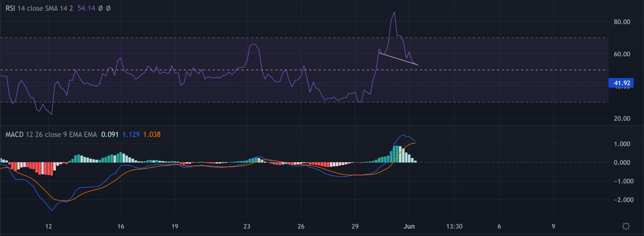Click the second Ø symbol on the RSI row

click(109, 8)
